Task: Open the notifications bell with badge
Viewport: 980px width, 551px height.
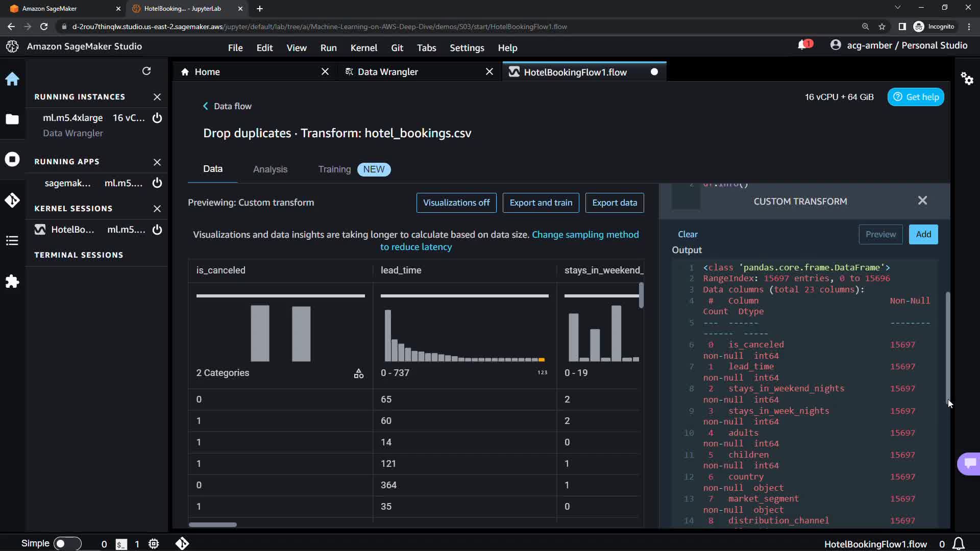Action: 803,45
